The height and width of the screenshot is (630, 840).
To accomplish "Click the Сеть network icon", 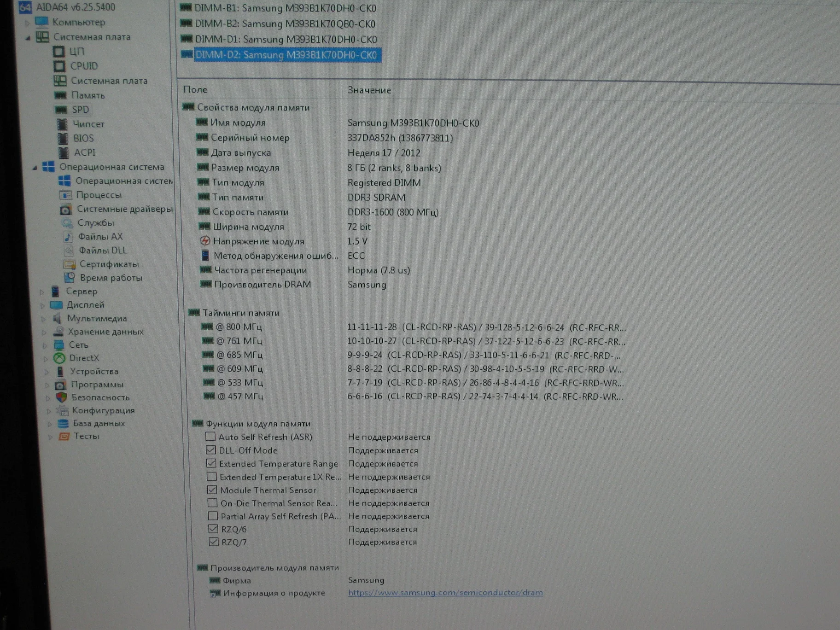I will (x=59, y=344).
